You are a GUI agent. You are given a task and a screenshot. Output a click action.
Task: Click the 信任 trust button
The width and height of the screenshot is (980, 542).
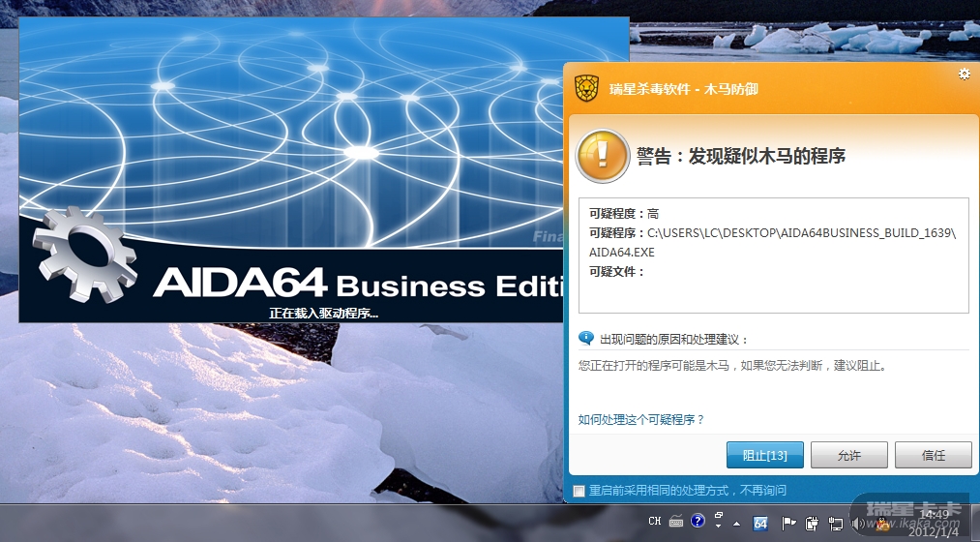pyautogui.click(x=934, y=455)
